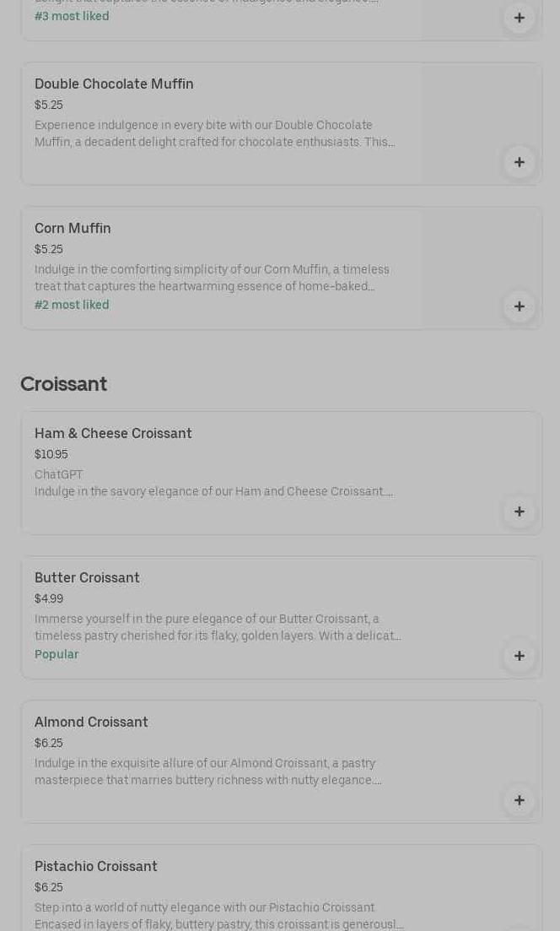The width and height of the screenshot is (560, 931).
Task: Add Double Chocolate Muffin to the order
Action: (x=520, y=162)
